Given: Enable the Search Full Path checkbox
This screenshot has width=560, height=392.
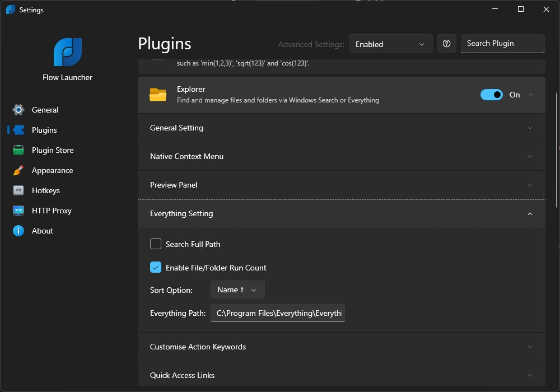Looking at the screenshot, I should point(155,244).
